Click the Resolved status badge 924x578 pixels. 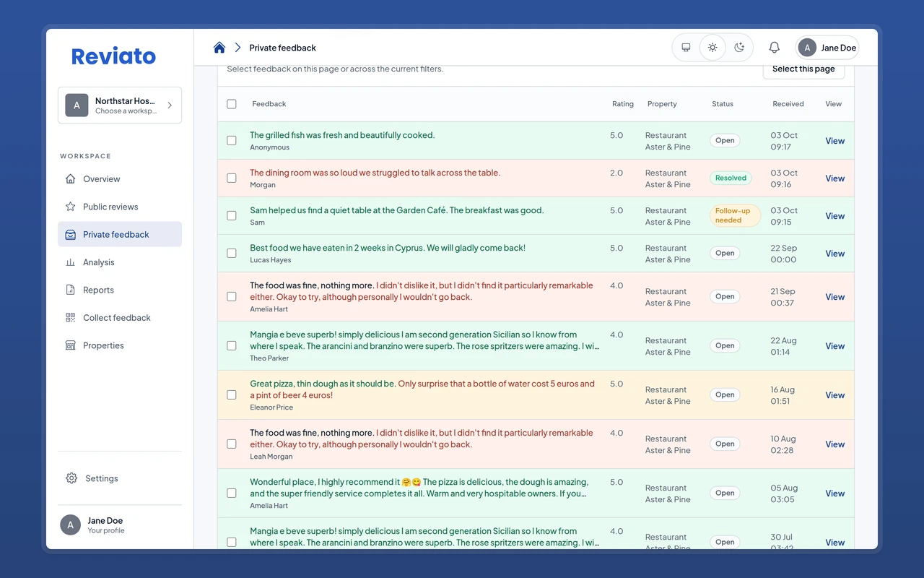(x=731, y=178)
